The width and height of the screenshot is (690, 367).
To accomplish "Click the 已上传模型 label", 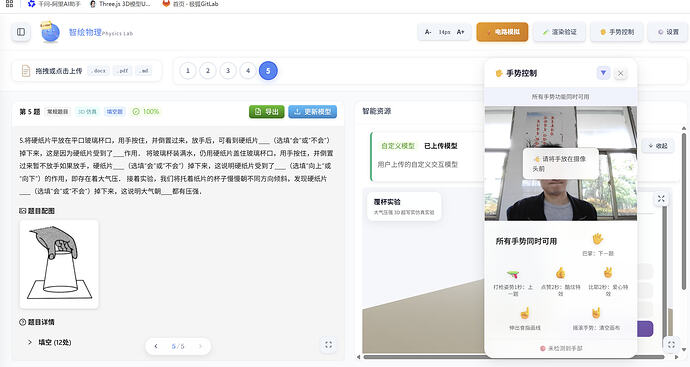I will (x=440, y=146).
